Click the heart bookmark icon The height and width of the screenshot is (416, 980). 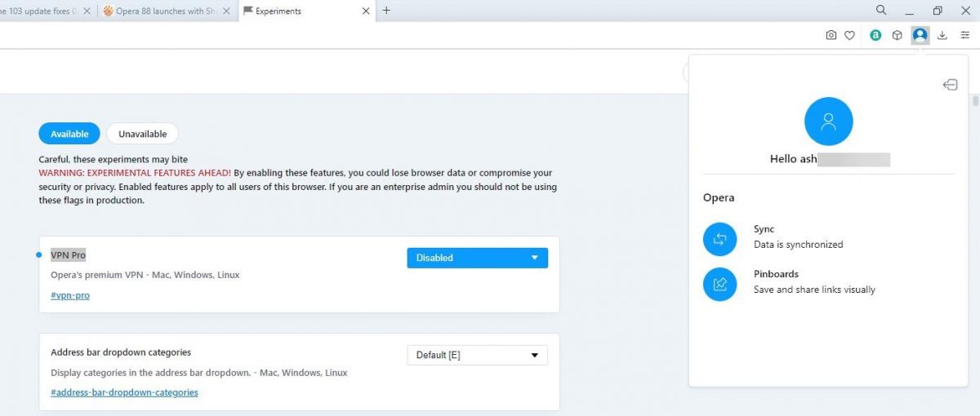tap(849, 35)
